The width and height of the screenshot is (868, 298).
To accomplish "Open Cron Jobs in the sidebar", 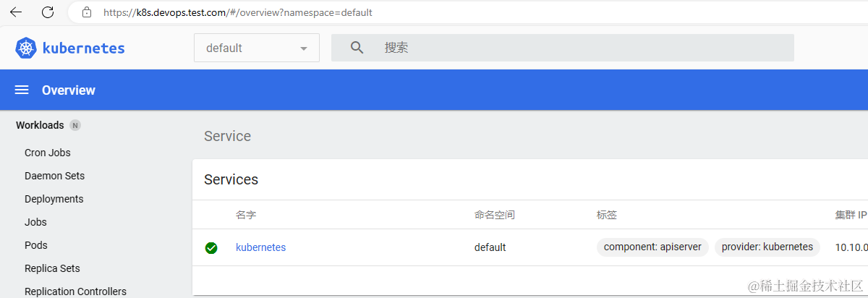I will (x=48, y=153).
